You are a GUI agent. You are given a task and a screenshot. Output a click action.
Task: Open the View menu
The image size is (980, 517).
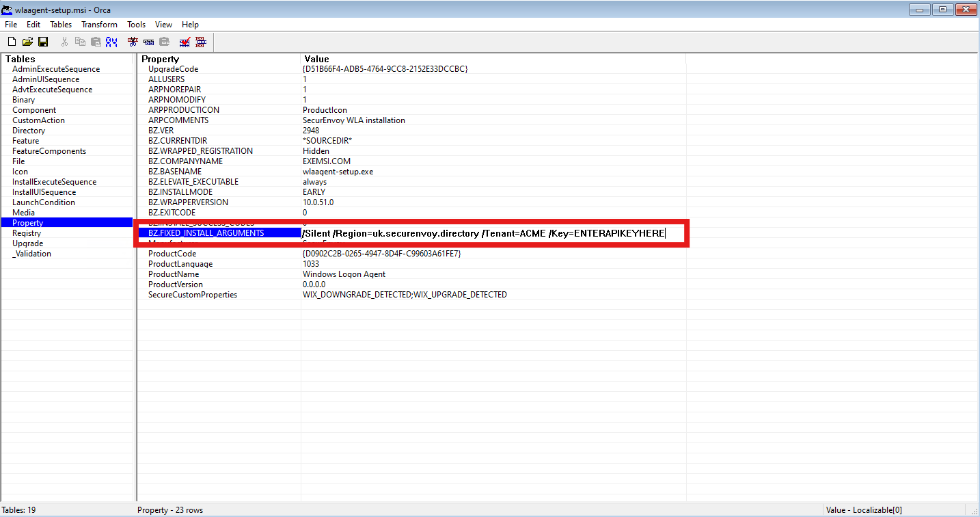coord(163,24)
